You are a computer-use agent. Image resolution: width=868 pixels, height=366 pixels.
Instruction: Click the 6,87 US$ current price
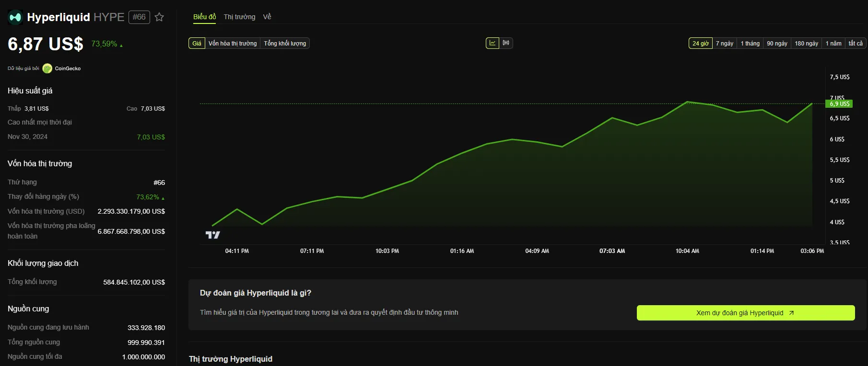tap(46, 44)
